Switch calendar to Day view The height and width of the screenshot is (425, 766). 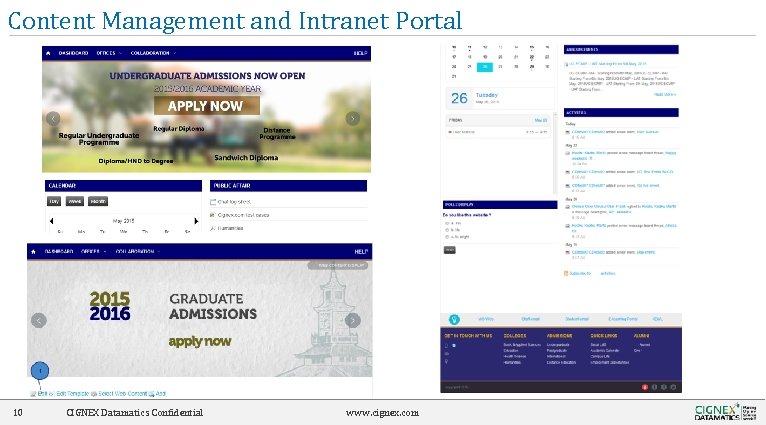(x=54, y=201)
